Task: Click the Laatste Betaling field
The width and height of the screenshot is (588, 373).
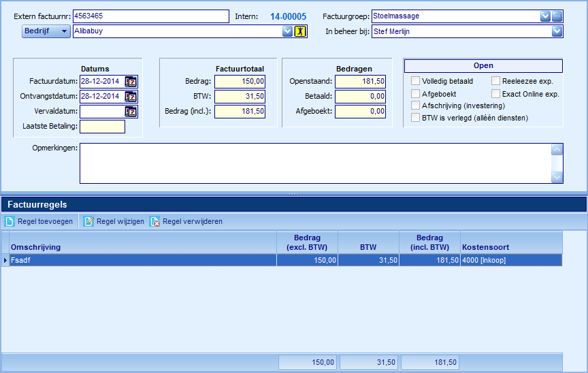Action: click(x=102, y=127)
